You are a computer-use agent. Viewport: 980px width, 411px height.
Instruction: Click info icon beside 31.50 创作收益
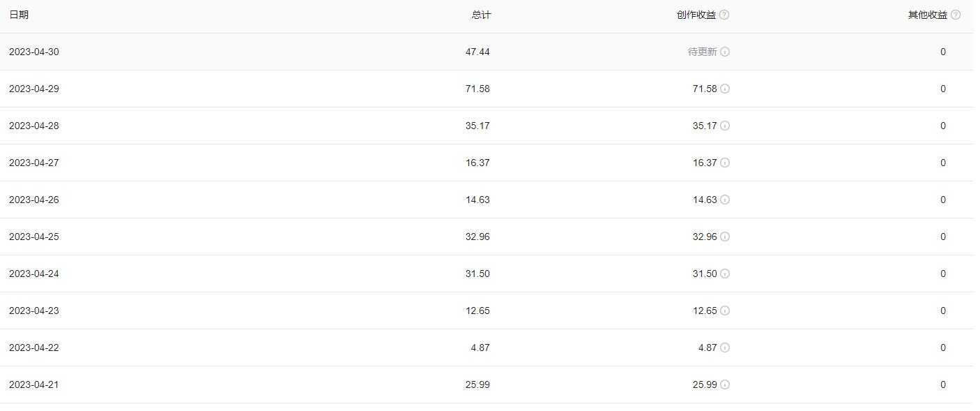[725, 274]
